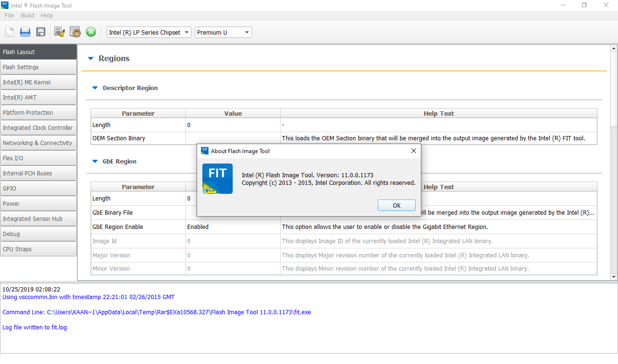The image size is (618, 364).
Task: Open the Internal PCH Buses tab
Action: coord(38,173)
